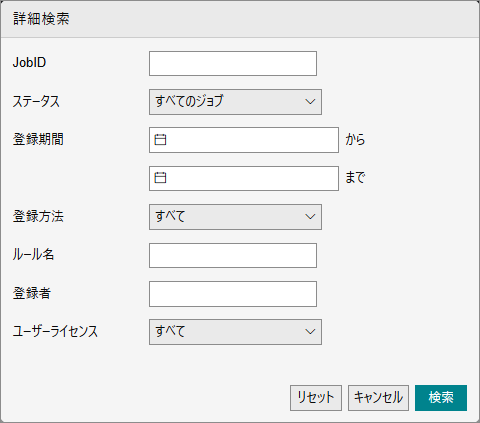Click the 登録者 input box
This screenshot has width=480, height=423.
click(x=233, y=294)
